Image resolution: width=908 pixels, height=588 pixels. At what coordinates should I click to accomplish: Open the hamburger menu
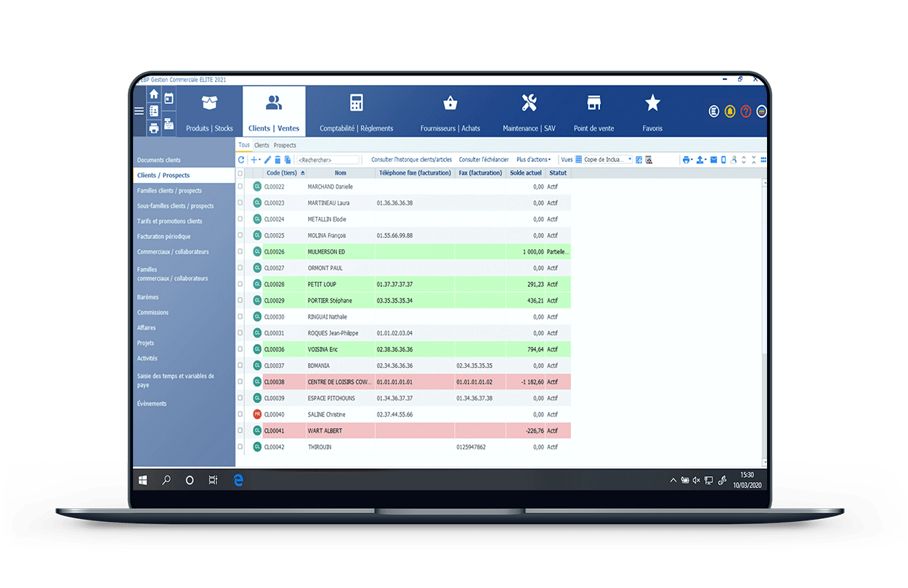(139, 111)
